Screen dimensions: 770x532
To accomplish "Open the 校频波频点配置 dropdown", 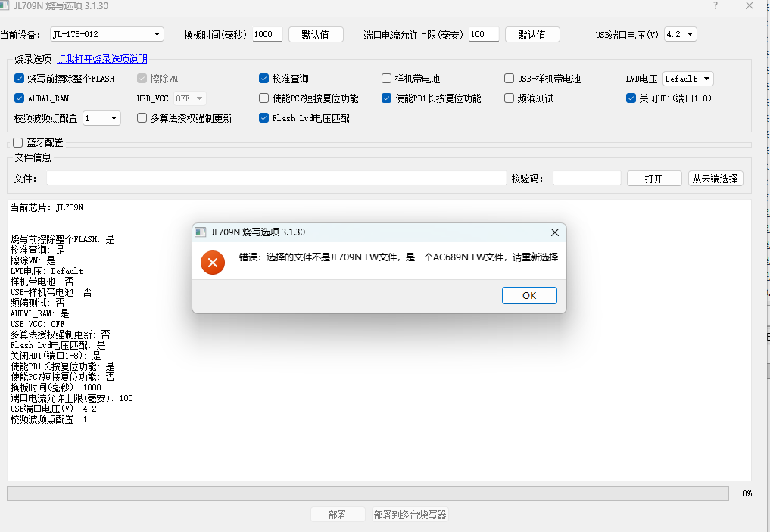I will click(x=101, y=118).
